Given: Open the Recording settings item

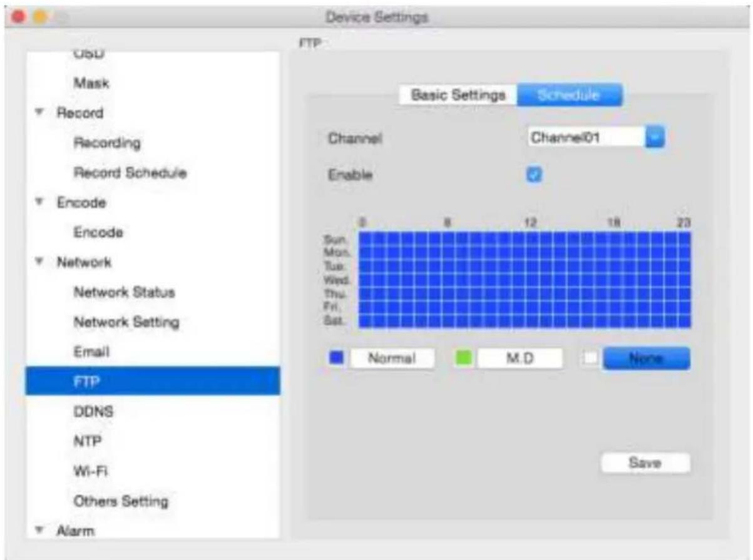Looking at the screenshot, I should coord(107,143).
